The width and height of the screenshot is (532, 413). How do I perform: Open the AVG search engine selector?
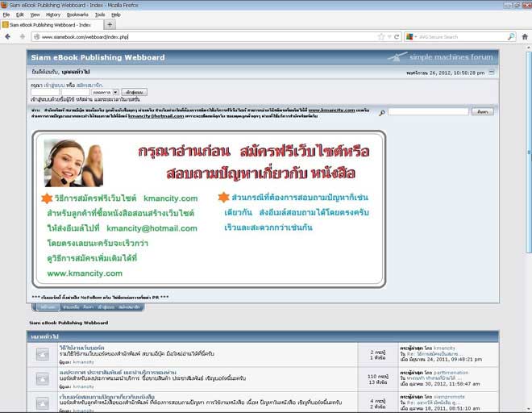pyautogui.click(x=411, y=36)
